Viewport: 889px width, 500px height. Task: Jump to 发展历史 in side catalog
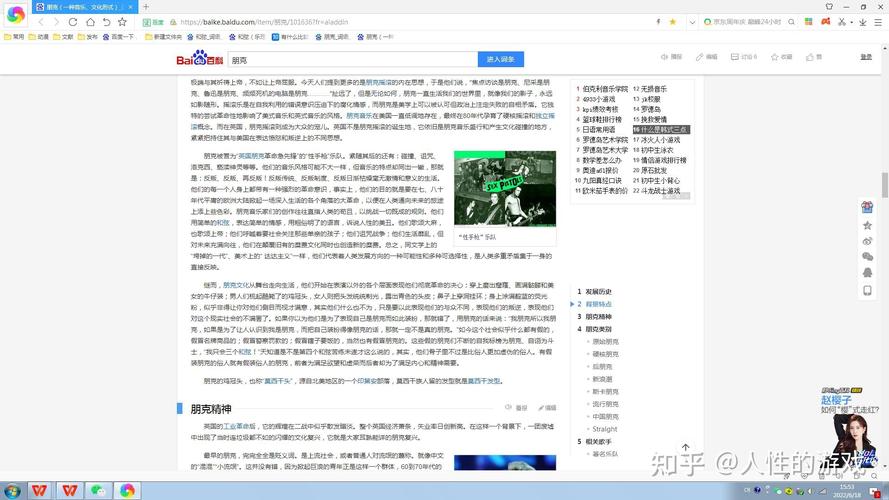(x=598, y=292)
